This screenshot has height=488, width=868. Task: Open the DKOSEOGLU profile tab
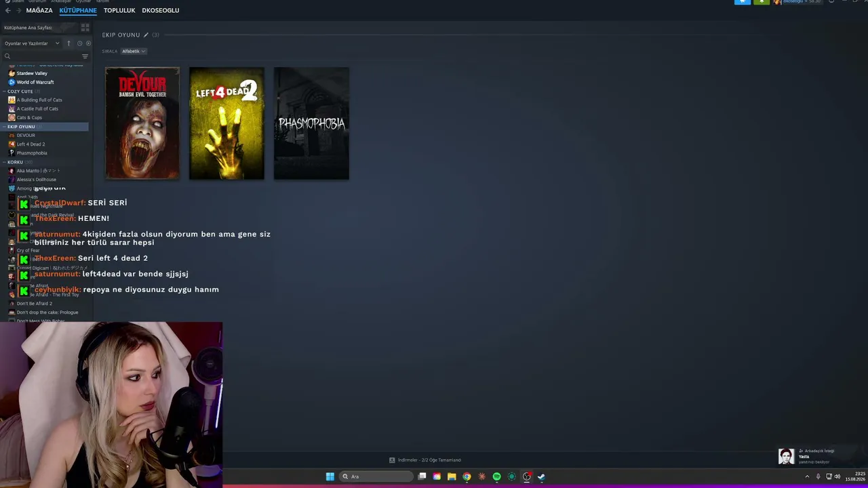(x=161, y=10)
